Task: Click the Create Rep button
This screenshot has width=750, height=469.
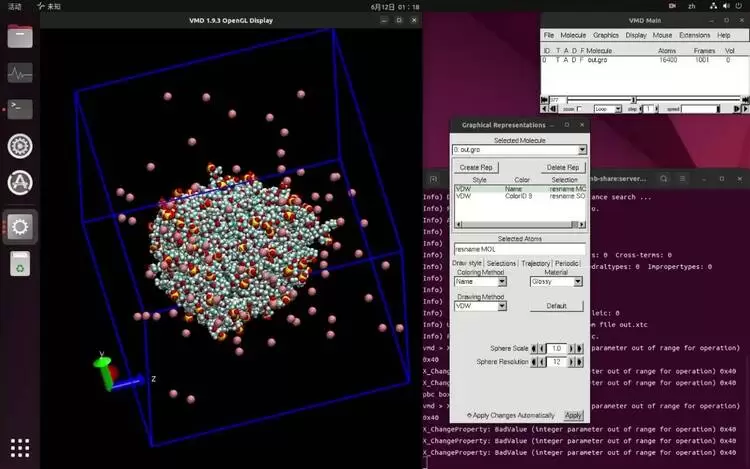Action: point(476,167)
